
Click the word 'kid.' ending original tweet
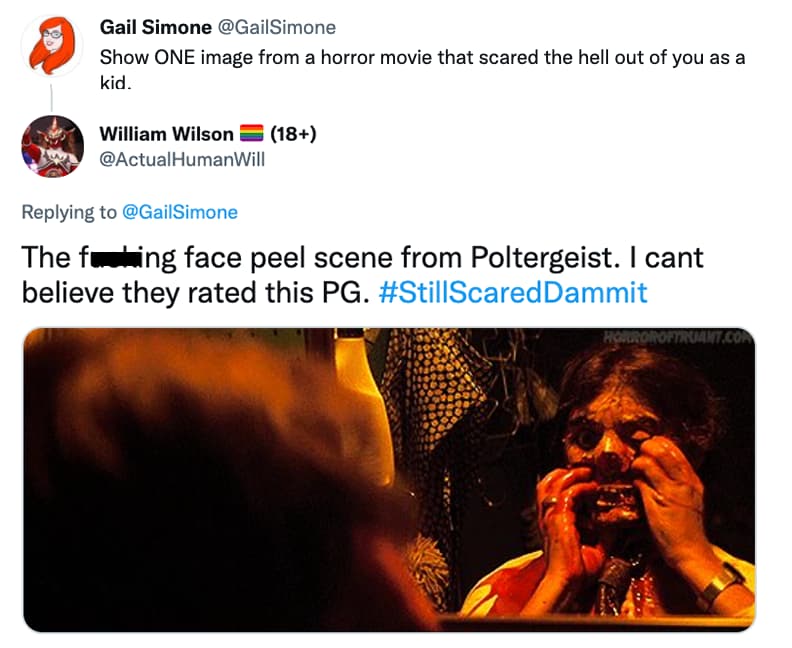[x=116, y=83]
